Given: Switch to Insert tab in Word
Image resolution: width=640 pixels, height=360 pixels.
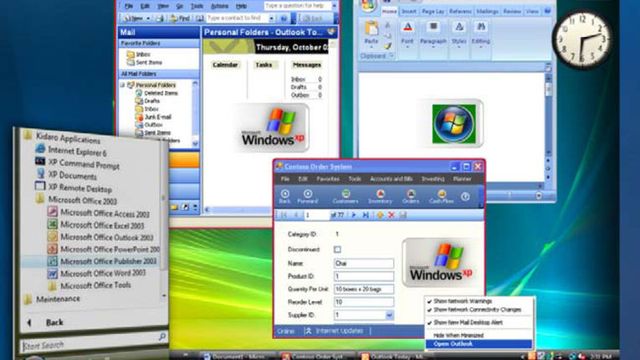Looking at the screenshot, I should point(409,11).
